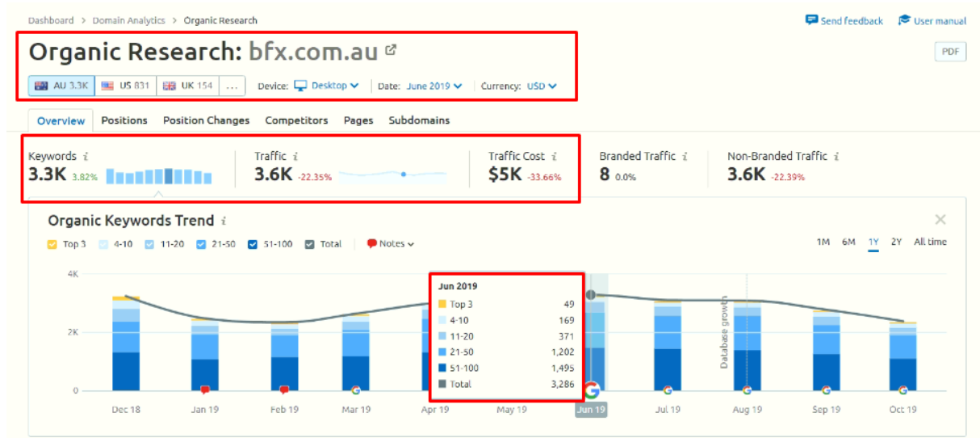This screenshot has width=980, height=438.
Task: Click the Total 3,286 tooltip row
Action: (505, 385)
